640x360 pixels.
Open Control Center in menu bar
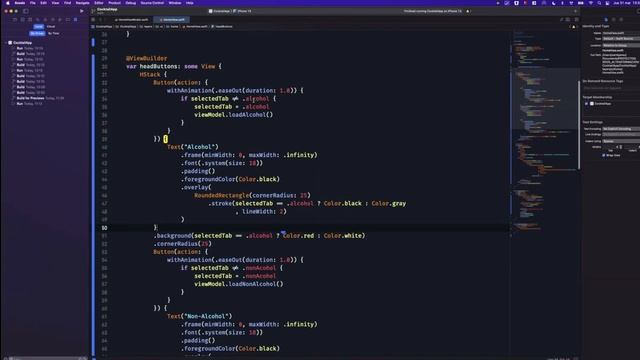[x=607, y=3]
